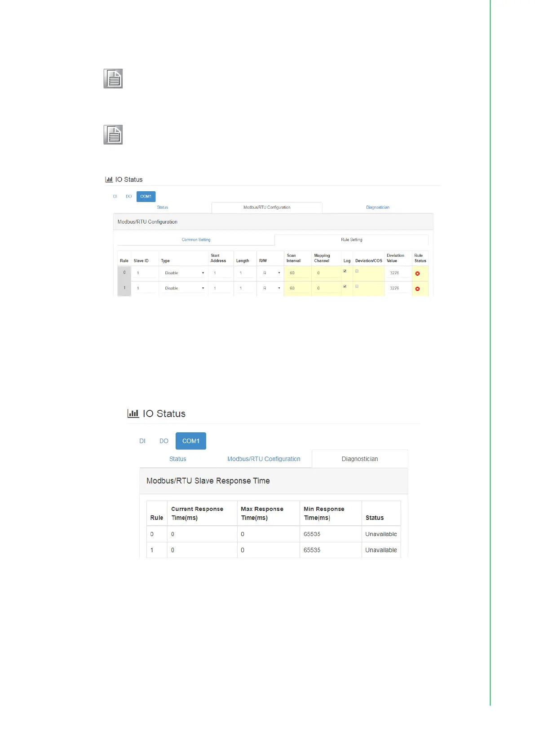
Task: Click the upper IO Status chart icon
Action: pyautogui.click(x=109, y=179)
